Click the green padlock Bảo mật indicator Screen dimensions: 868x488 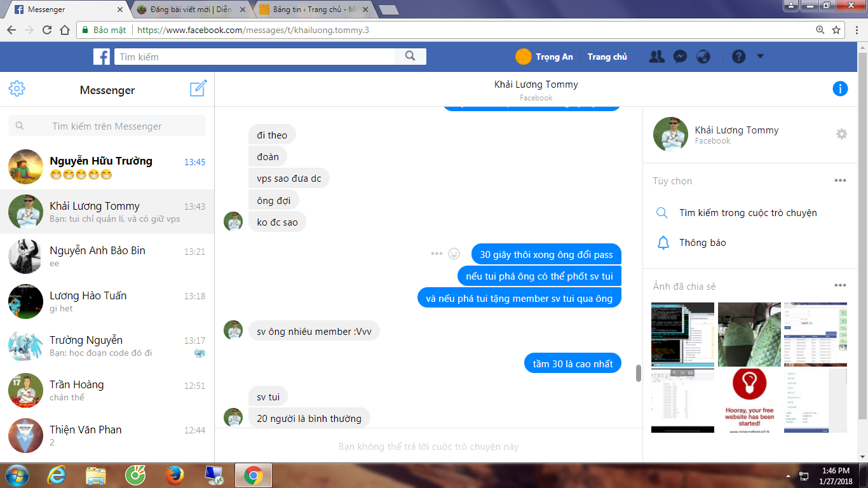[104, 30]
